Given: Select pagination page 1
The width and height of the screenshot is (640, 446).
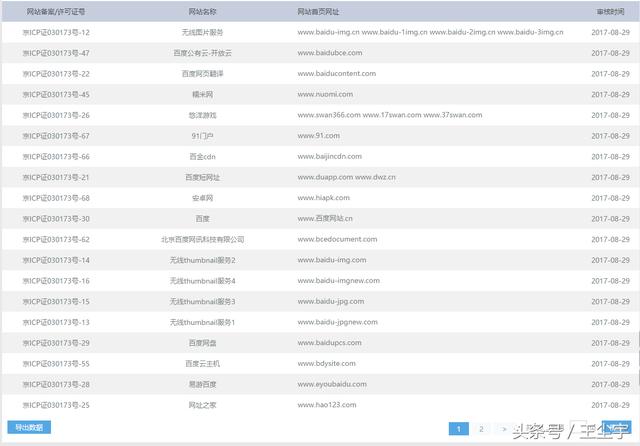Looking at the screenshot, I should tap(459, 429).
